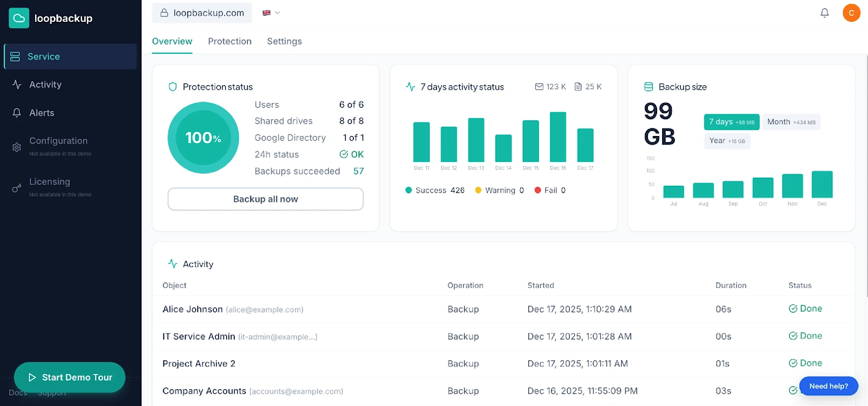Select the 7 days backup size range
The image size is (868, 406).
[x=732, y=122]
